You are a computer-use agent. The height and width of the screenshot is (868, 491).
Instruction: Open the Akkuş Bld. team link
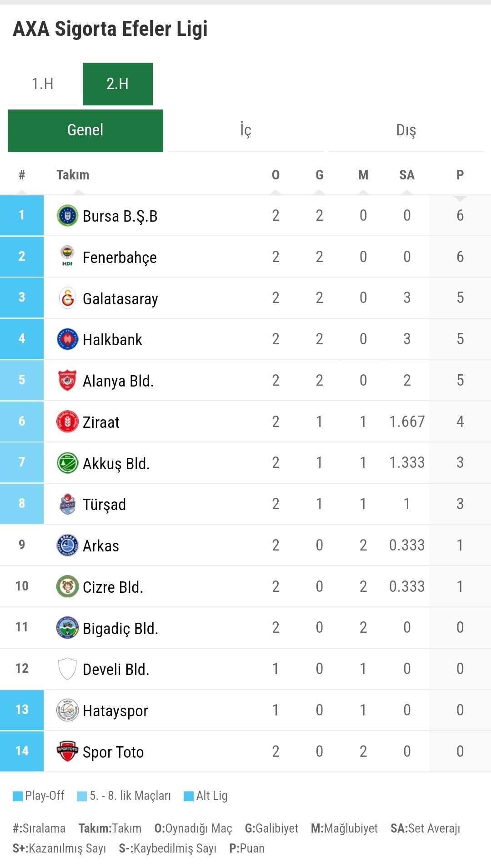pos(116,463)
